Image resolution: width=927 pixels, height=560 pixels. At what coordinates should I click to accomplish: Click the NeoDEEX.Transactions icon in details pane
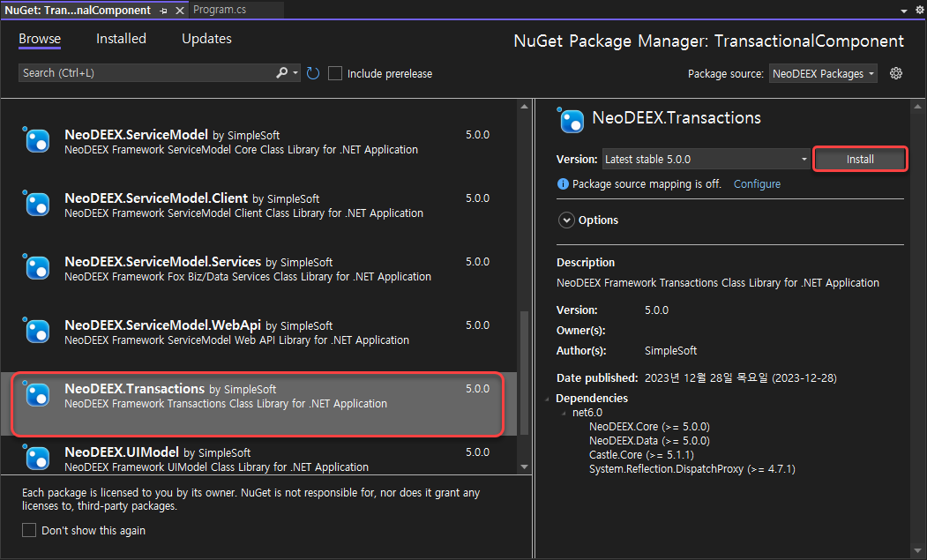point(571,120)
